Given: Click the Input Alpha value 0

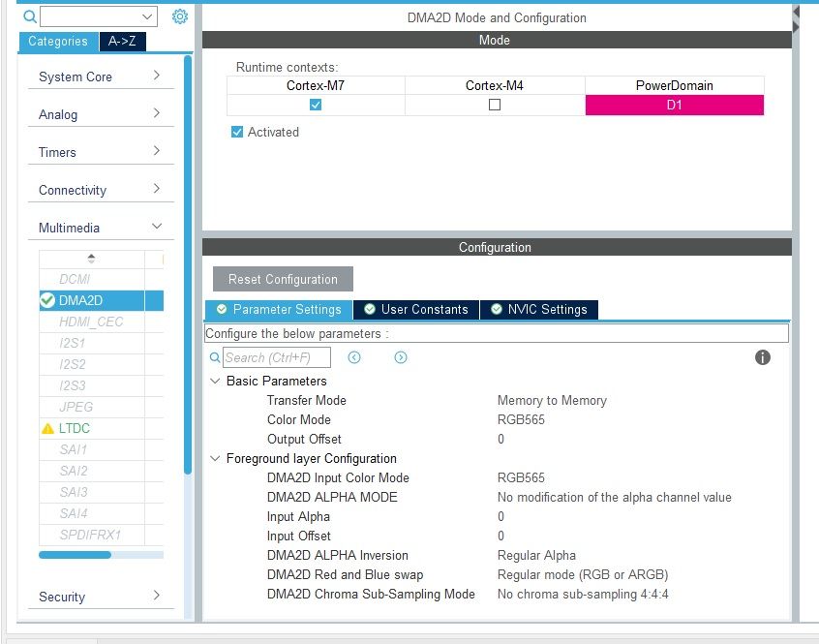Looking at the screenshot, I should (x=500, y=516).
